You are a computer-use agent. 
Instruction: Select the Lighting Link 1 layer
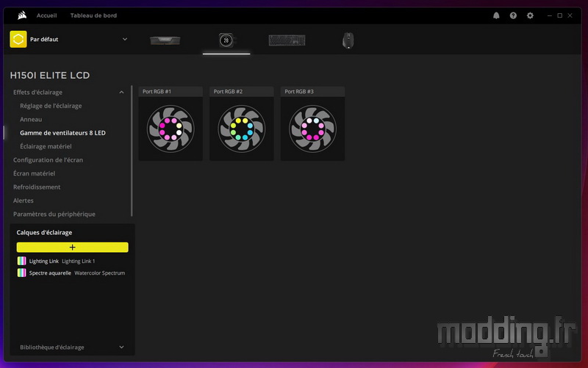[x=72, y=261]
